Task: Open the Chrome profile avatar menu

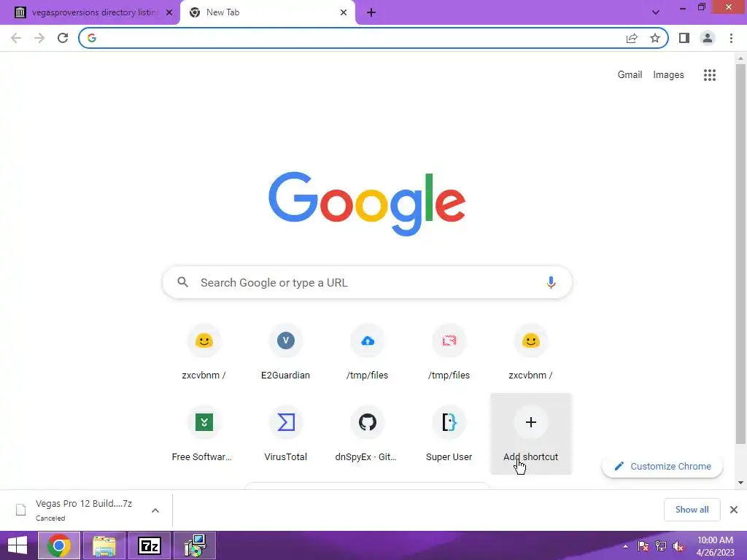Action: pyautogui.click(x=708, y=38)
